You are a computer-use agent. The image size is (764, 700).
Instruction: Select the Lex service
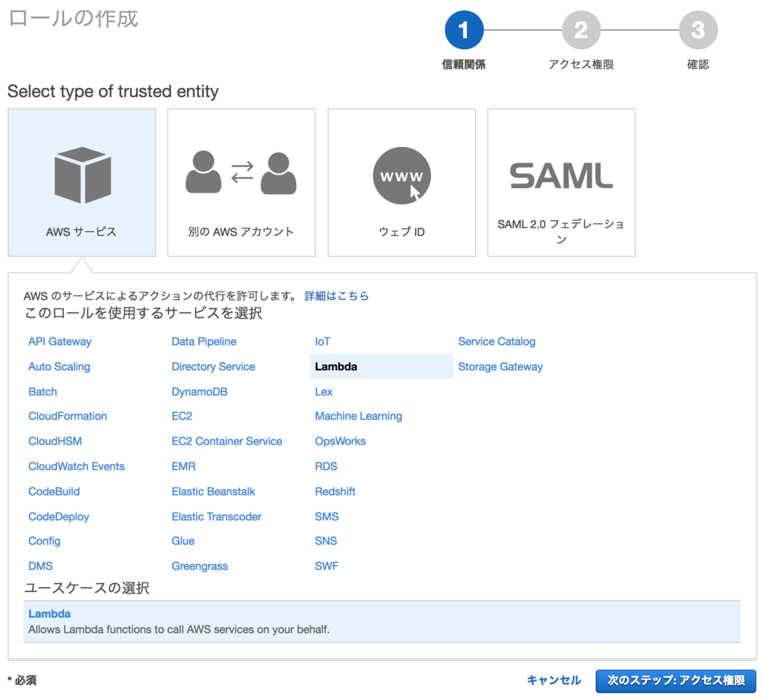coord(324,392)
